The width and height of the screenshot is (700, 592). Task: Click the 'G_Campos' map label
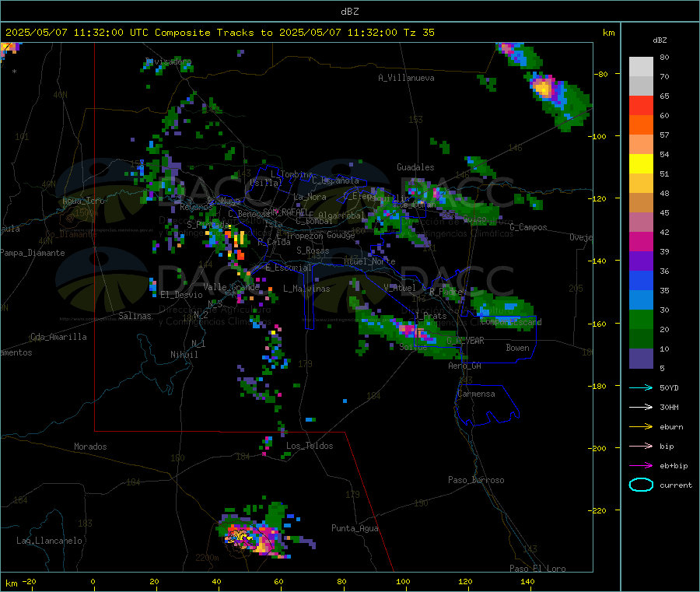528,227
